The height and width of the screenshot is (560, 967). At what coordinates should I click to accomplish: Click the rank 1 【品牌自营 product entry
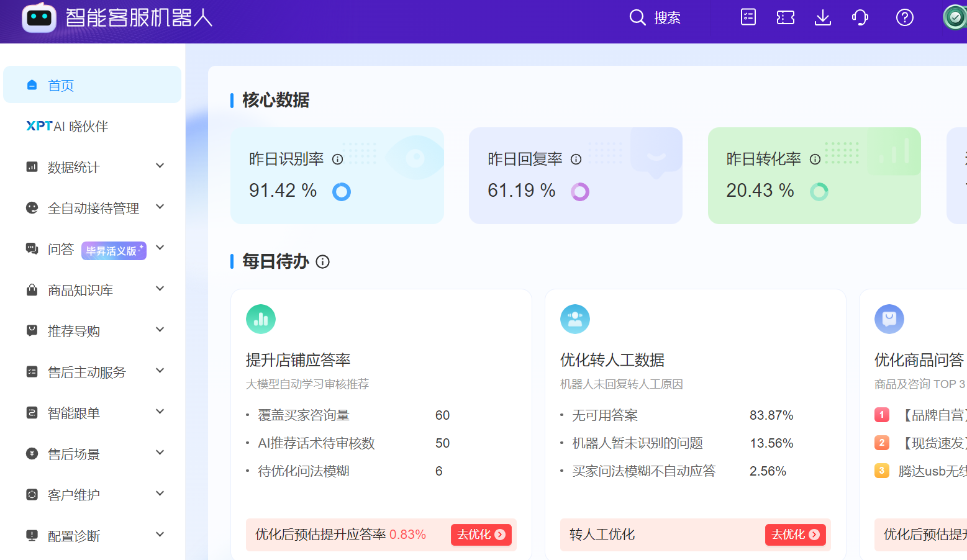(920, 415)
